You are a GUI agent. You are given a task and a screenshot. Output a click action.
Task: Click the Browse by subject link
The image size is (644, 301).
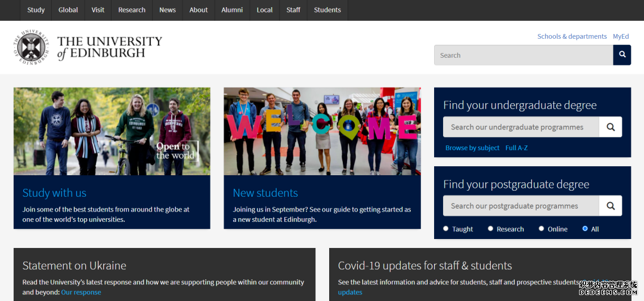click(472, 148)
